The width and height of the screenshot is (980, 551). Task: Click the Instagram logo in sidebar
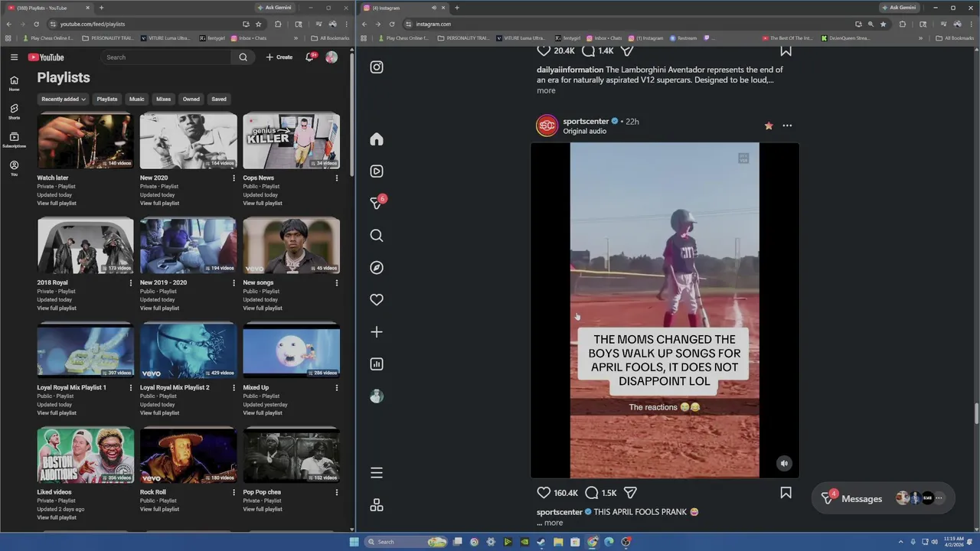point(377,67)
